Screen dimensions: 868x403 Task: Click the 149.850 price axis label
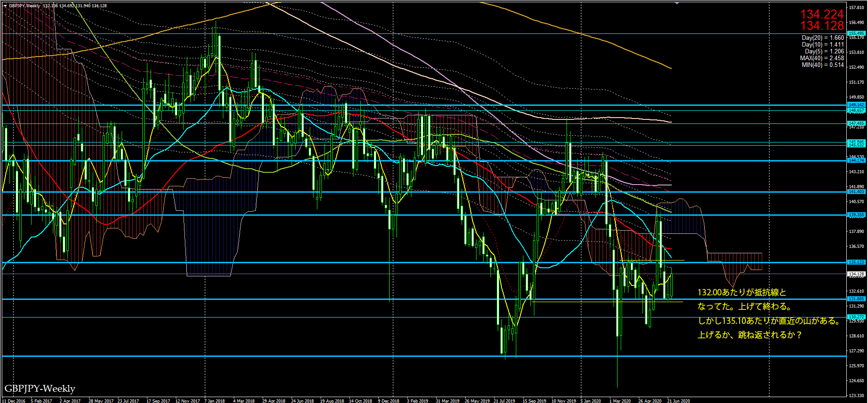[x=857, y=97]
